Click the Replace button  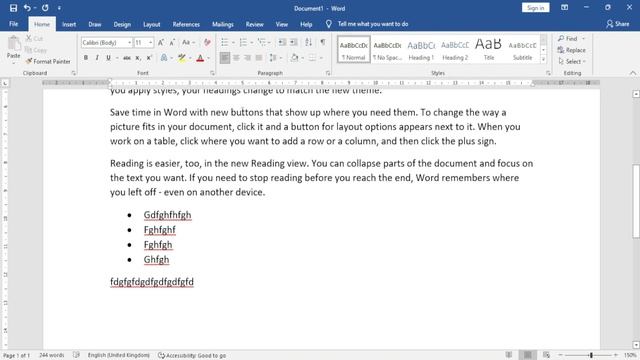click(x=571, y=50)
